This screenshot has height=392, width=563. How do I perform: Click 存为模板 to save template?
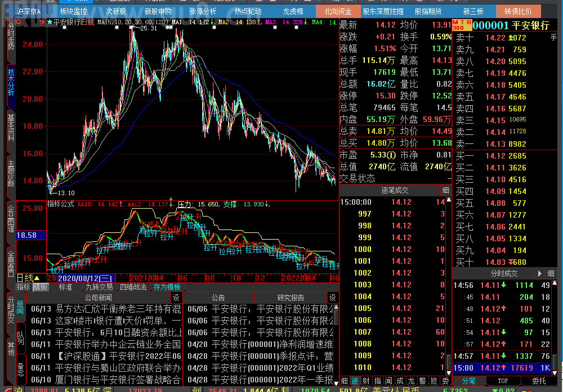click(x=167, y=287)
